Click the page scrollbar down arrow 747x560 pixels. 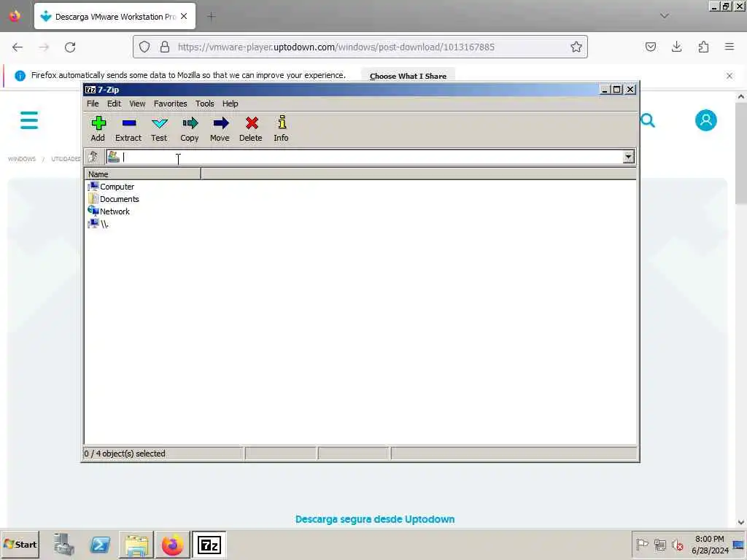tap(740, 522)
